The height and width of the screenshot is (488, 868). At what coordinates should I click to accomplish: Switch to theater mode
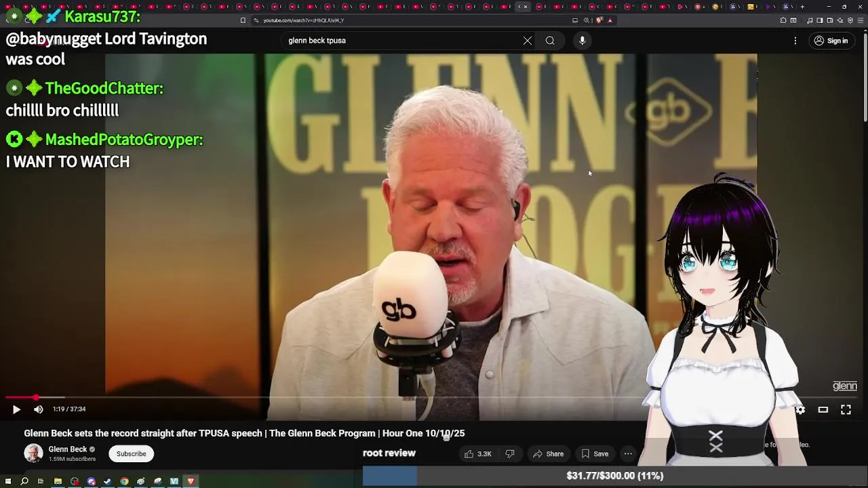tap(823, 409)
